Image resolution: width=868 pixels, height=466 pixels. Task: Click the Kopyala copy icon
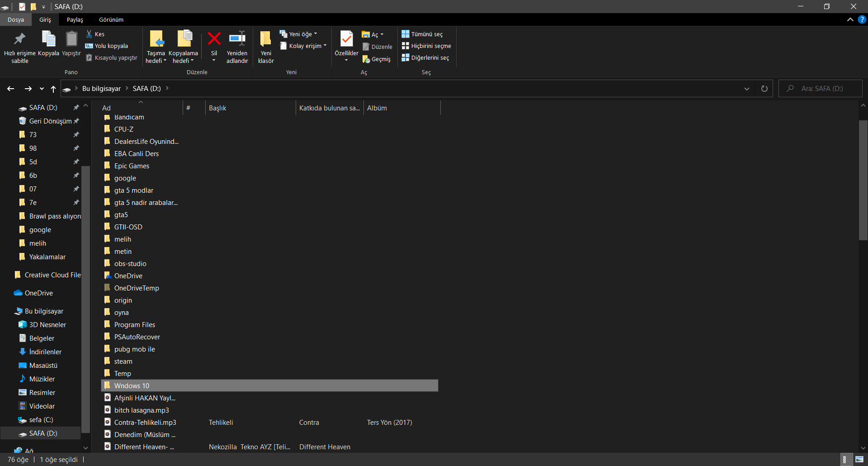tap(48, 39)
